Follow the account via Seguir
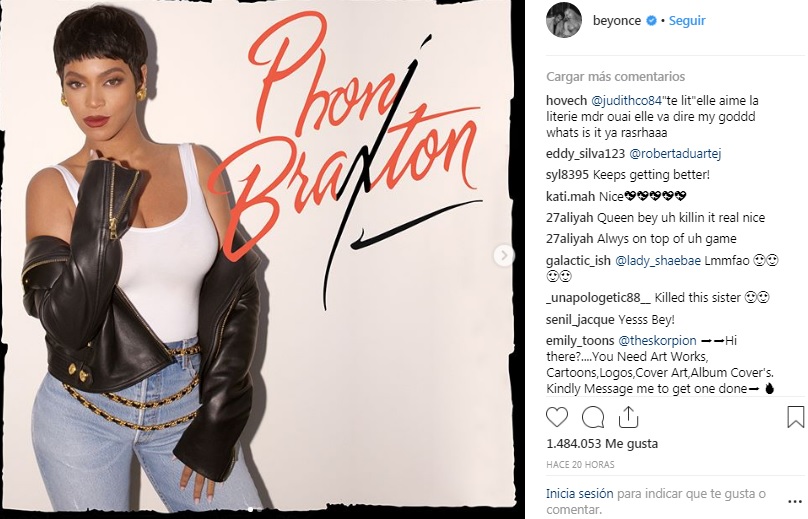Image resolution: width=808 pixels, height=519 pixels. [x=687, y=21]
